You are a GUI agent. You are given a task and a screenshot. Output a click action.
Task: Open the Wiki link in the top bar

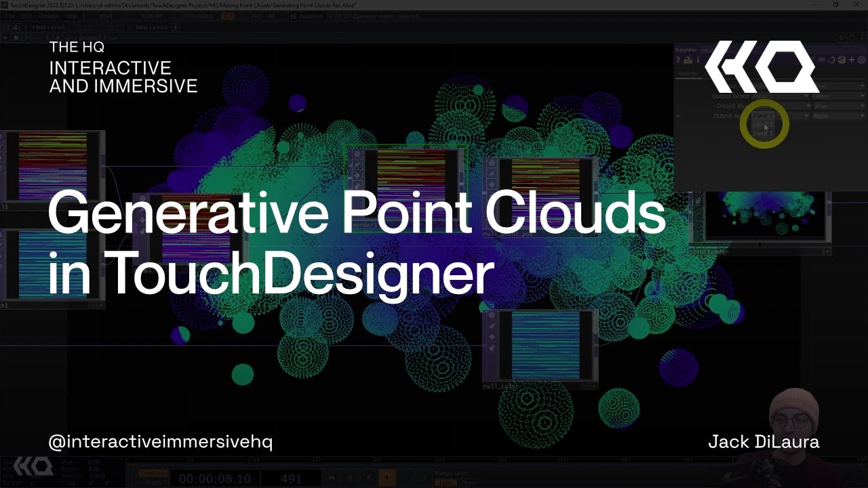click(x=105, y=16)
